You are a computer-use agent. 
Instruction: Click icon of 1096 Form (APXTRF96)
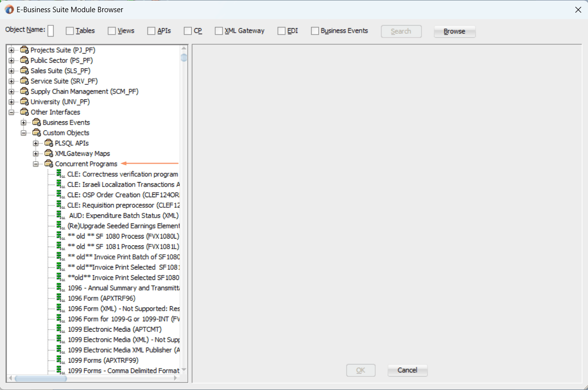(61, 298)
